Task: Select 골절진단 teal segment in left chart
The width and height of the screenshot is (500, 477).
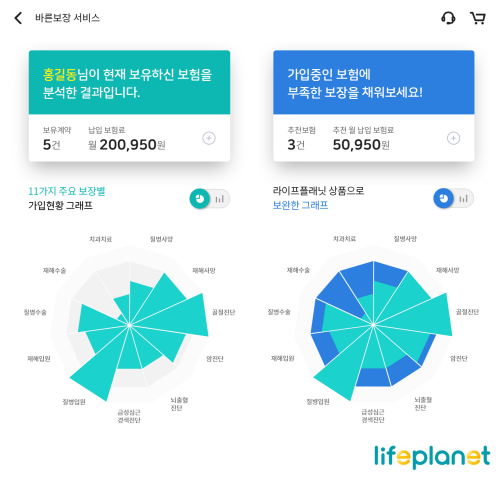Action: 180,317
